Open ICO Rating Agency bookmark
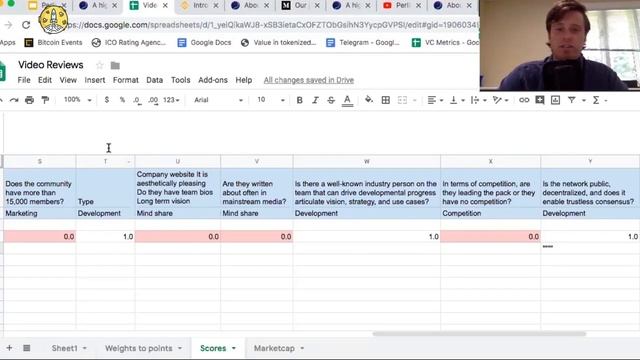Image resolution: width=640 pixels, height=360 pixels. [x=129, y=42]
